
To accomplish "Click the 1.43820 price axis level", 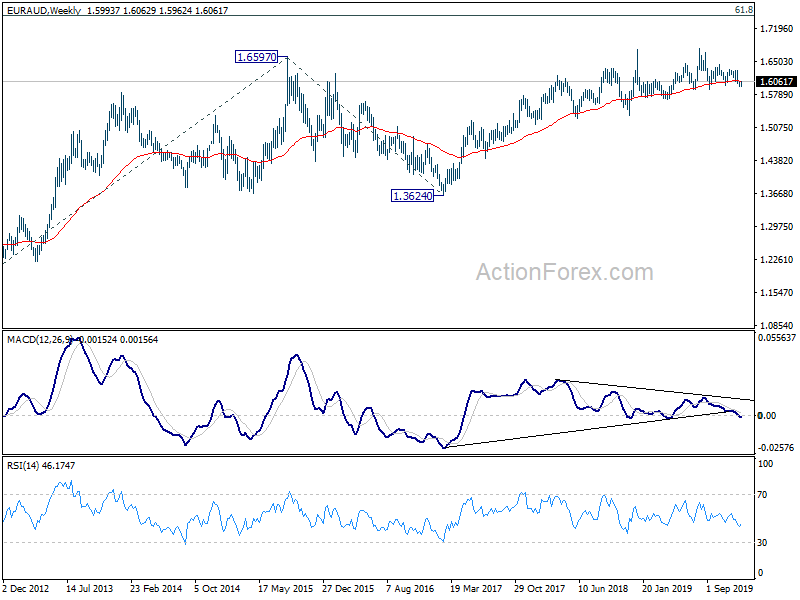I will pyautogui.click(x=777, y=161).
